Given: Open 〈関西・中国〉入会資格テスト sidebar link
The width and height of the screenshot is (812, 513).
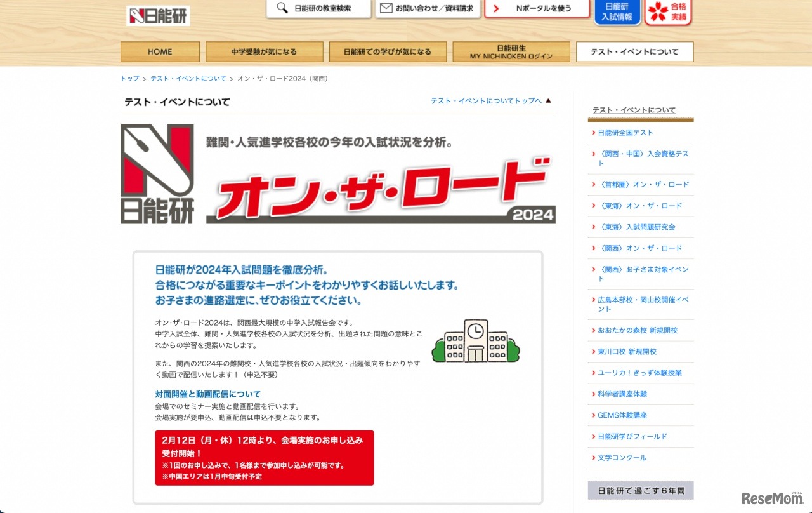Looking at the screenshot, I should pos(643,159).
